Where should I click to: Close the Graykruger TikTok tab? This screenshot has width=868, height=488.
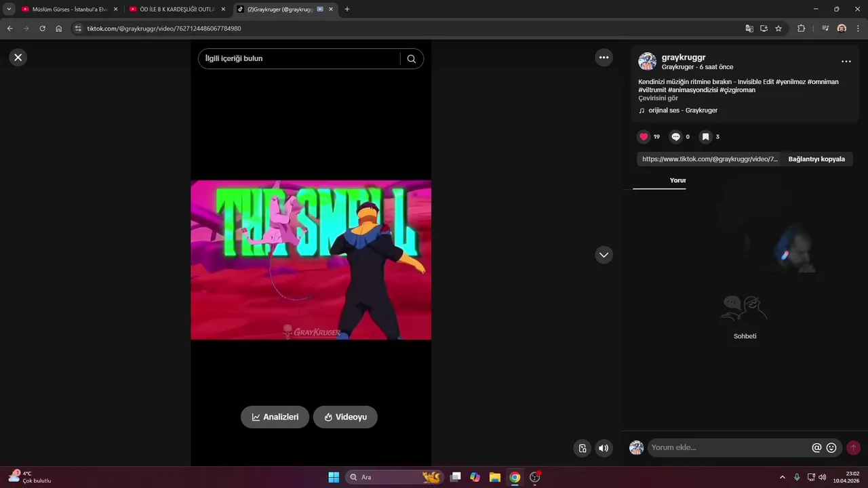click(330, 9)
